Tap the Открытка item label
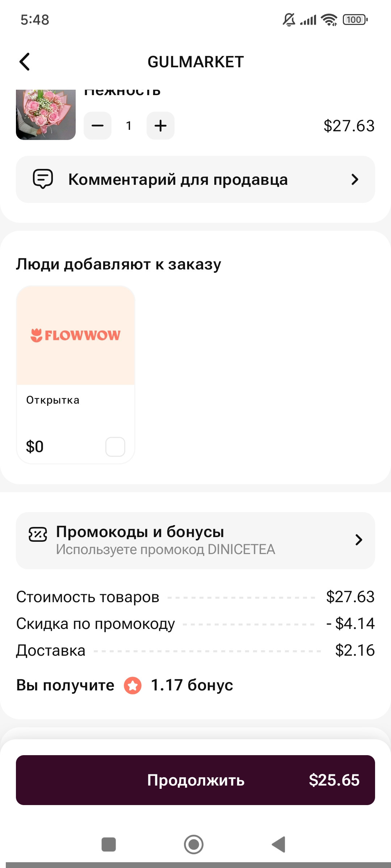391x868 pixels. point(53,400)
